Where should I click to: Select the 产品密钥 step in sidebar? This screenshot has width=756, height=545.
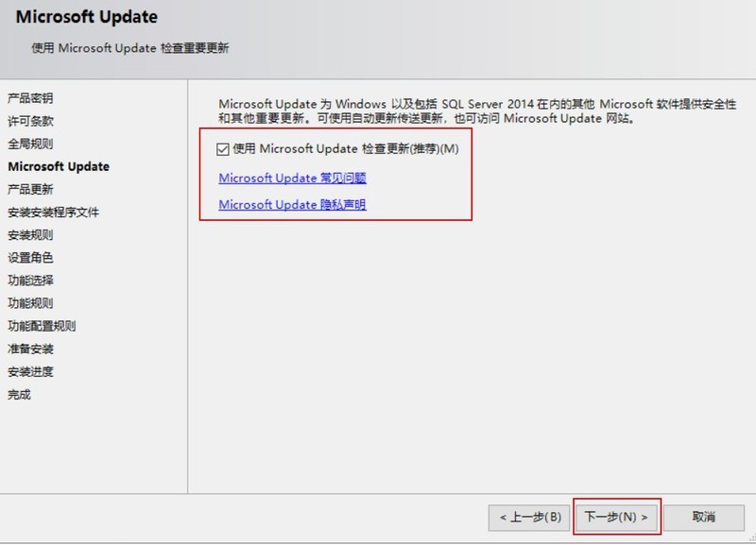(30, 98)
